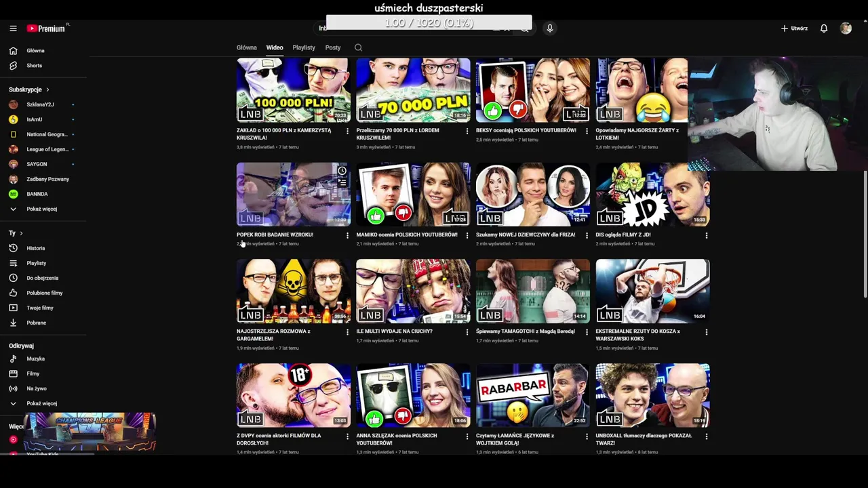Open the basketball dunk video thumbnail

click(x=652, y=291)
